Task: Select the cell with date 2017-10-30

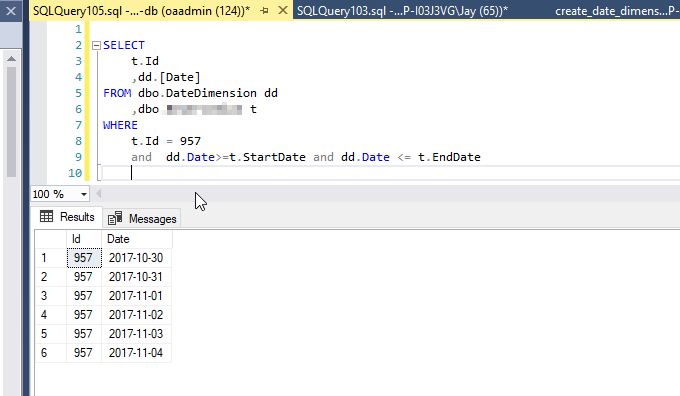Action: 137,258
